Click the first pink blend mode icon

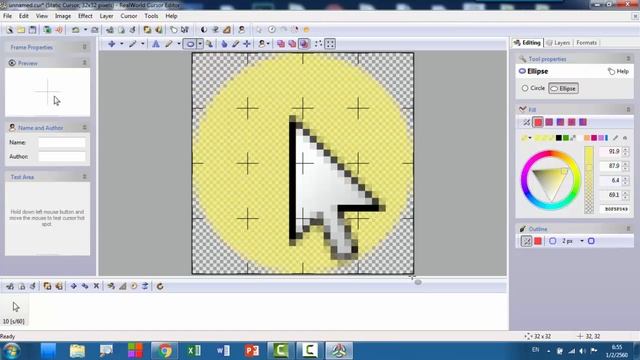[x=281, y=44]
